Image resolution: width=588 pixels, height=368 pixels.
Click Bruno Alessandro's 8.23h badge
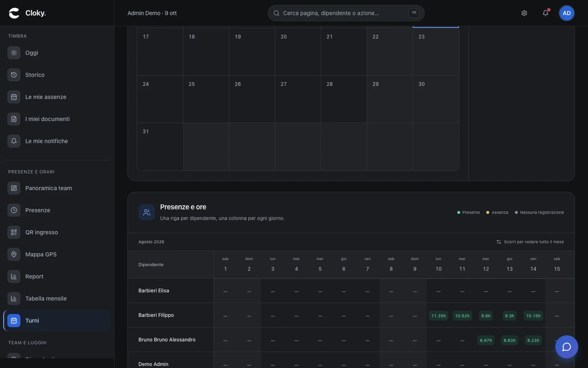(x=533, y=340)
